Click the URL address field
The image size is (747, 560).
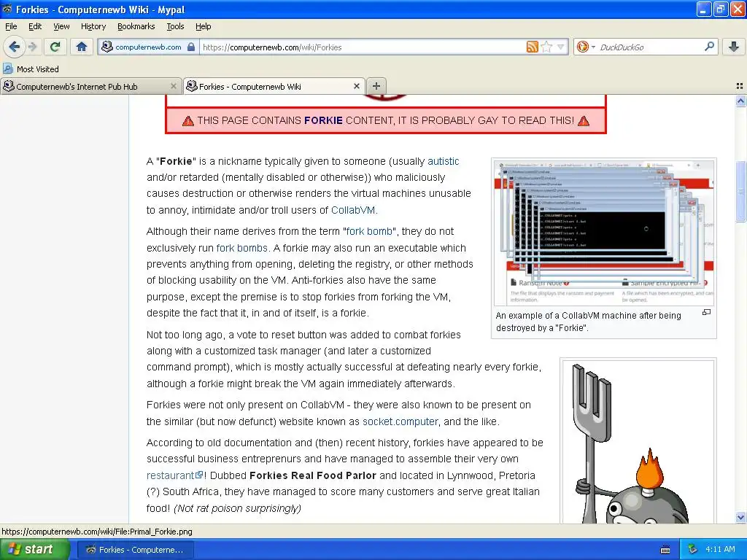pyautogui.click(x=362, y=47)
